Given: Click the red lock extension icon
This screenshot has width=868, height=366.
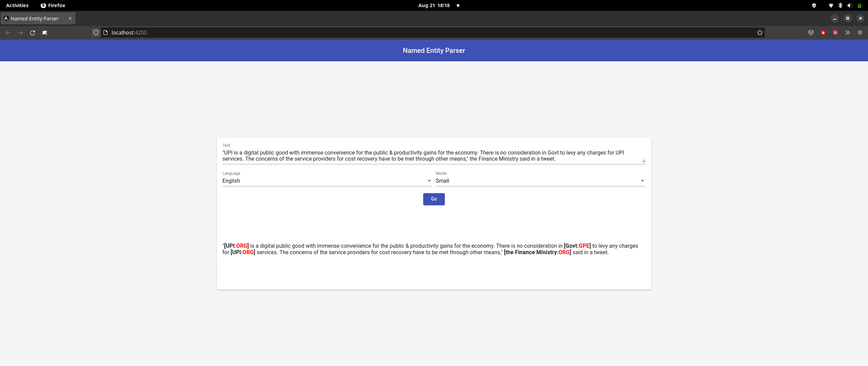Looking at the screenshot, I should click(823, 33).
